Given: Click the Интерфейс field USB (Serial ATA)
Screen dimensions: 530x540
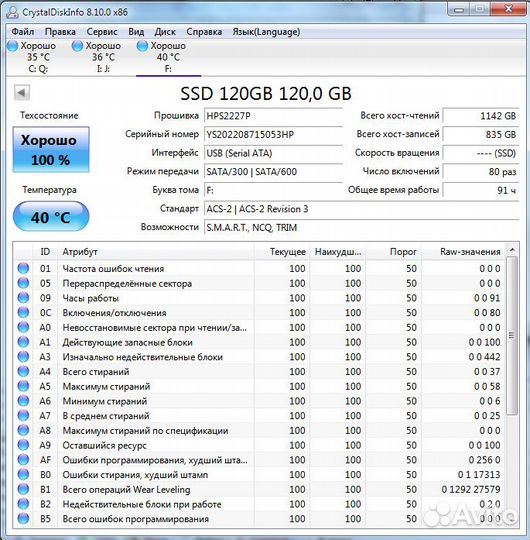Looking at the screenshot, I should click(x=273, y=153).
